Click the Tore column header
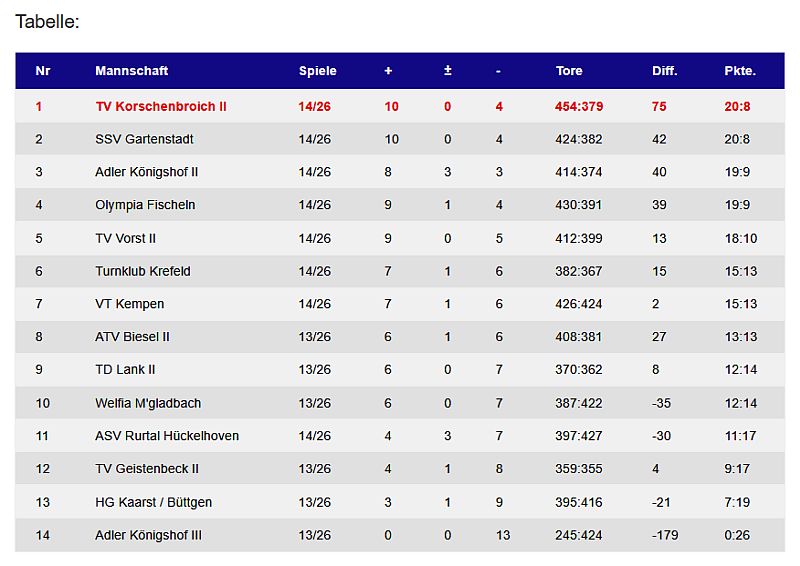This screenshot has height=566, width=800. (x=569, y=71)
